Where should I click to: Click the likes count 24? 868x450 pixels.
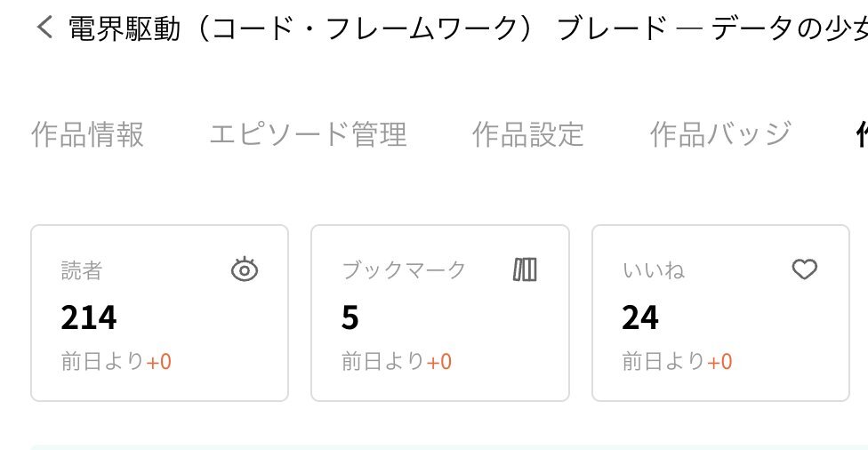pyautogui.click(x=640, y=317)
